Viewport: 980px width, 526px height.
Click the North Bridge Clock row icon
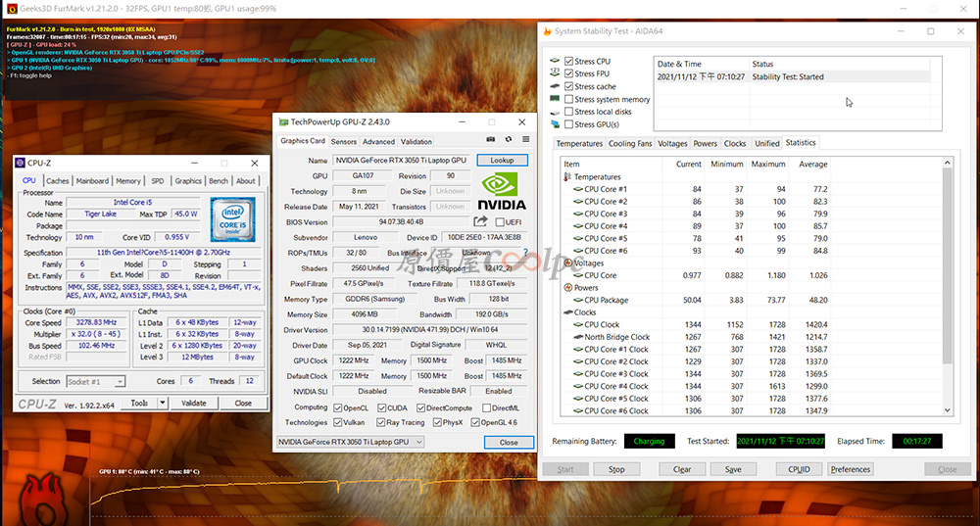pyautogui.click(x=578, y=337)
